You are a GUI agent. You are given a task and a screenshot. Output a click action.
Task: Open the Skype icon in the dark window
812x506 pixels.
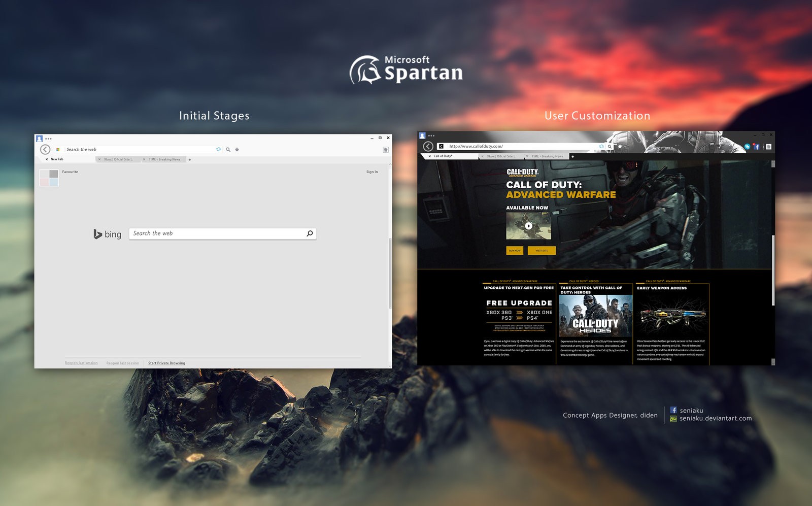pos(748,146)
